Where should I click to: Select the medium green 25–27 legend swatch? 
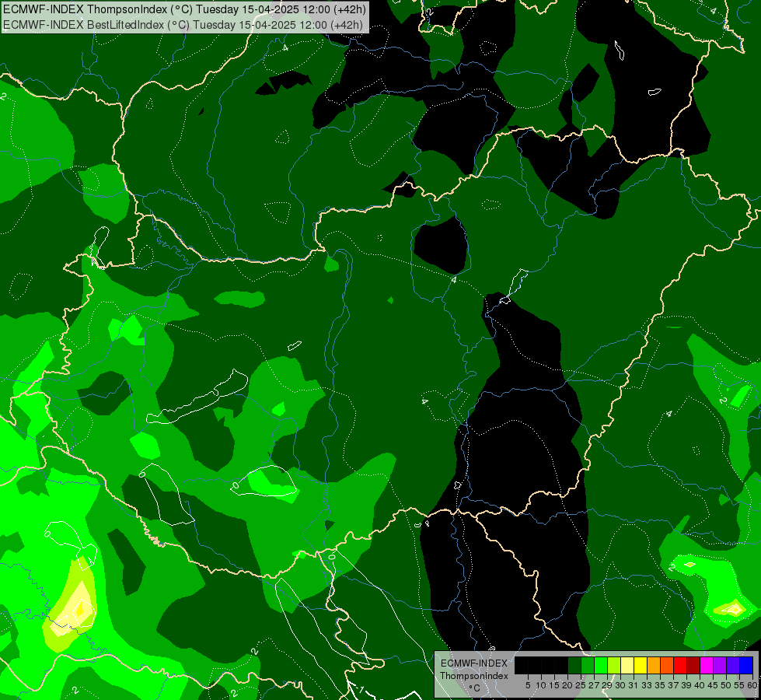(588, 665)
